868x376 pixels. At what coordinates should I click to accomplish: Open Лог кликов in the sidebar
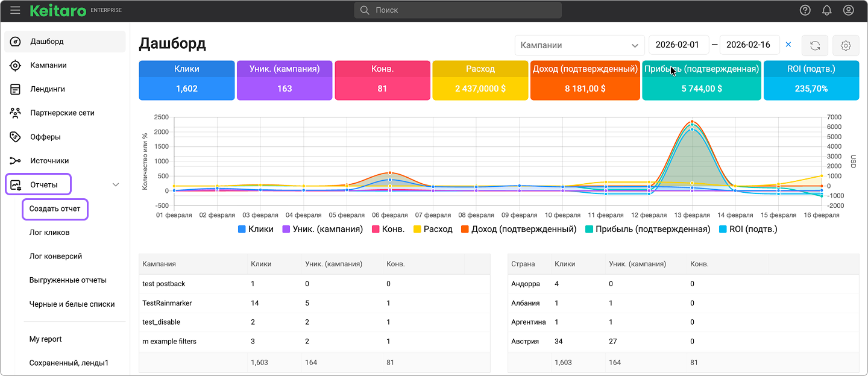49,233
